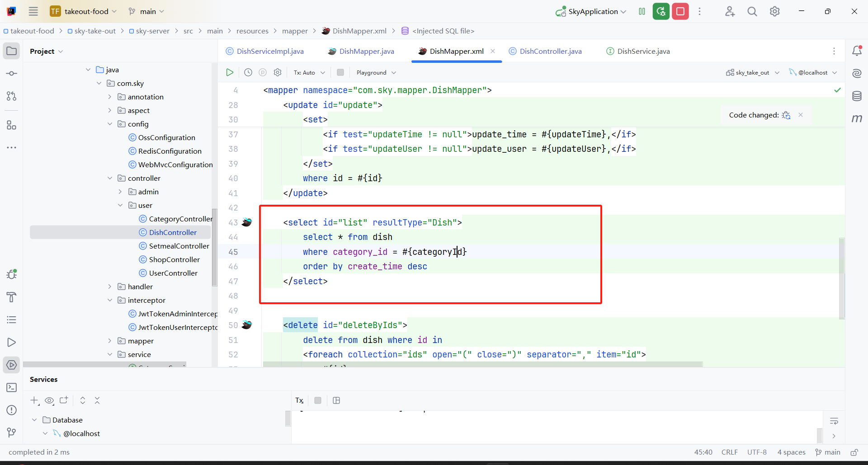Open the Build hammer tool window
Image resolution: width=868 pixels, height=465 pixels.
click(12, 297)
